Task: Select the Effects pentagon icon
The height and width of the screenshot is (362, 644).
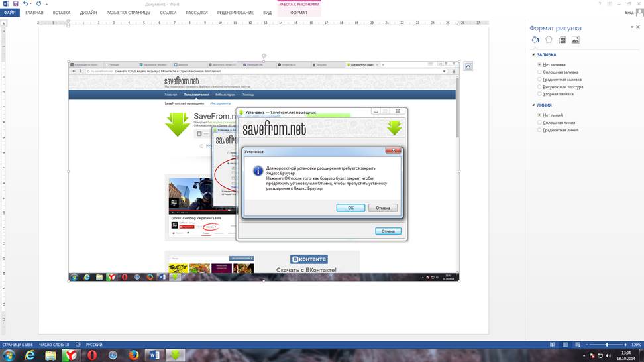Action: pyautogui.click(x=549, y=40)
